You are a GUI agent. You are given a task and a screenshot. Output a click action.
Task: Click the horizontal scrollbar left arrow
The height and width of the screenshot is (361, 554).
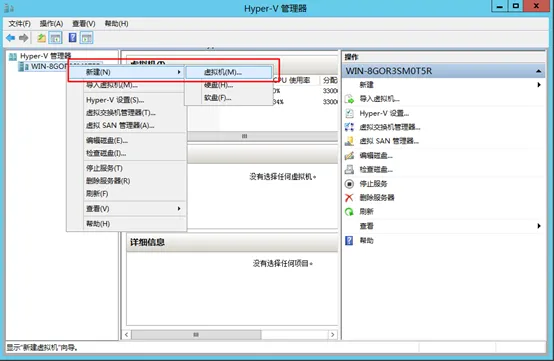(x=127, y=335)
